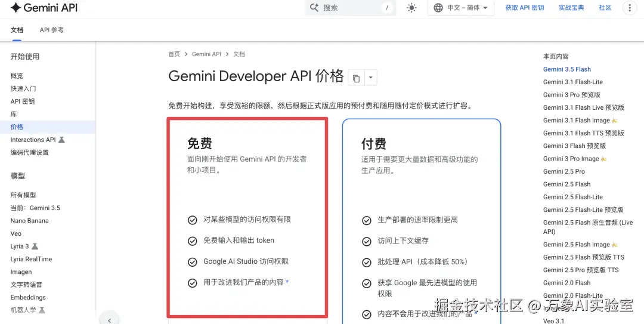Viewport: 644px width, 324px height.
Task: Switch to the 文档 tab
Action: pos(17,30)
